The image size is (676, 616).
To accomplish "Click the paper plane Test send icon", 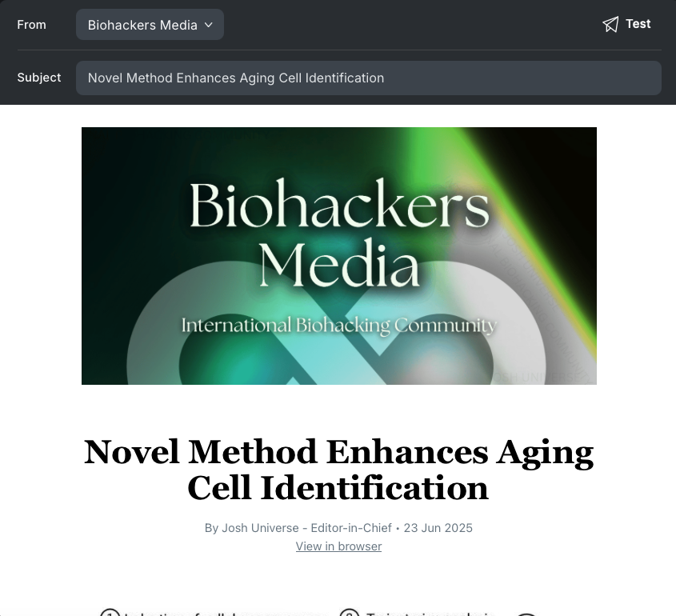I will point(610,24).
